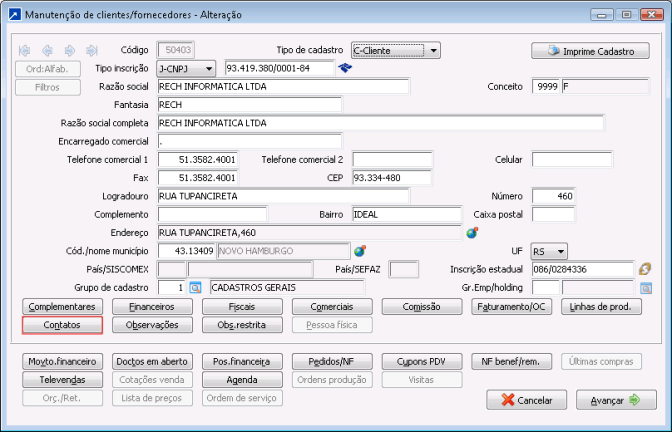
Task: Click the app icon in title bar
Action: (x=15, y=15)
